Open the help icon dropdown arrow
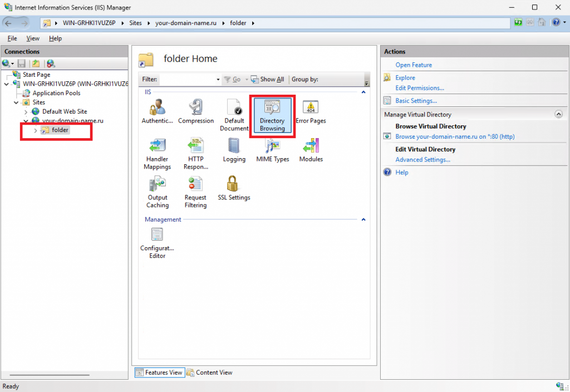Screen dimensions: 570x392 (564, 22)
